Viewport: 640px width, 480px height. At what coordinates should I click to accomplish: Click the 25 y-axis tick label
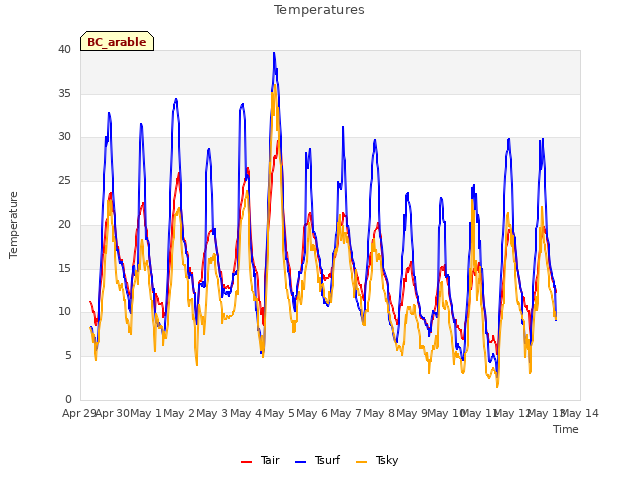[64, 180]
